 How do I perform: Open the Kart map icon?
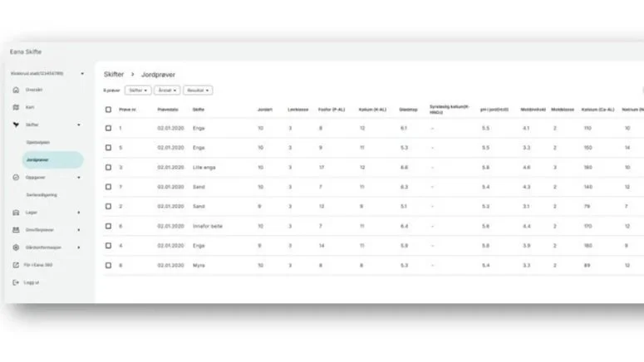point(16,107)
